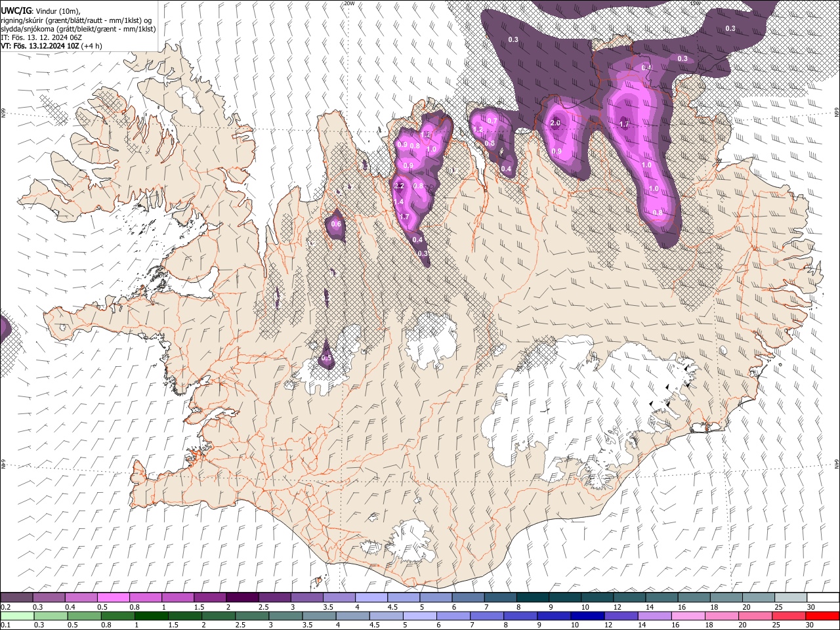Screen dimensions: 840x630
Task: Click the 1.4 snowfall value on map
Action: (x=399, y=202)
